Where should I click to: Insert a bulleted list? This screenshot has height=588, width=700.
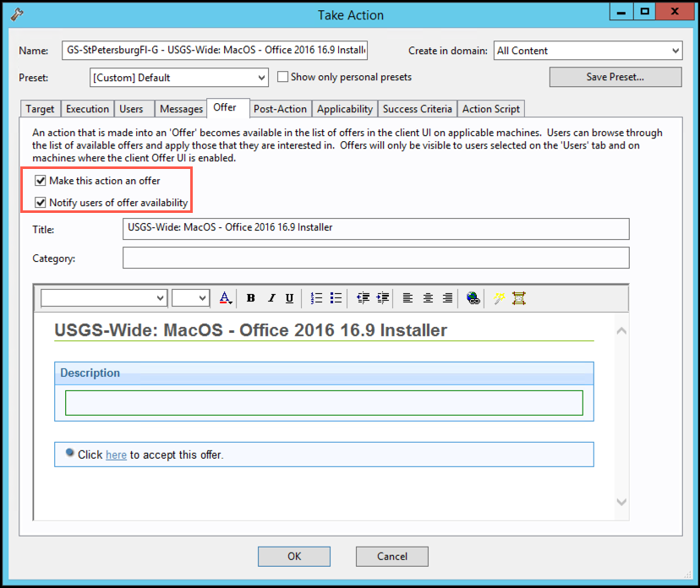pos(336,298)
